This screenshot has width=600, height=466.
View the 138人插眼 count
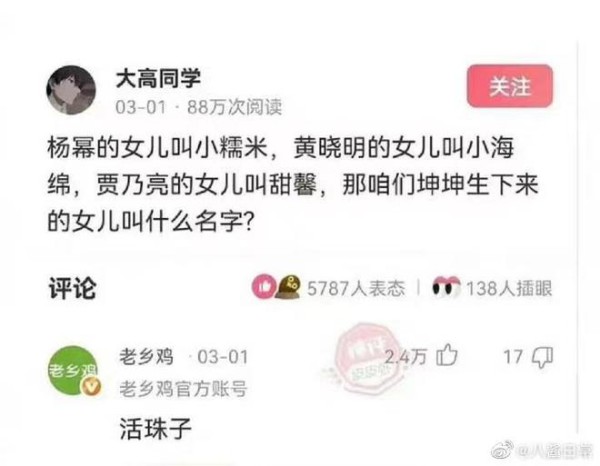tap(509, 288)
